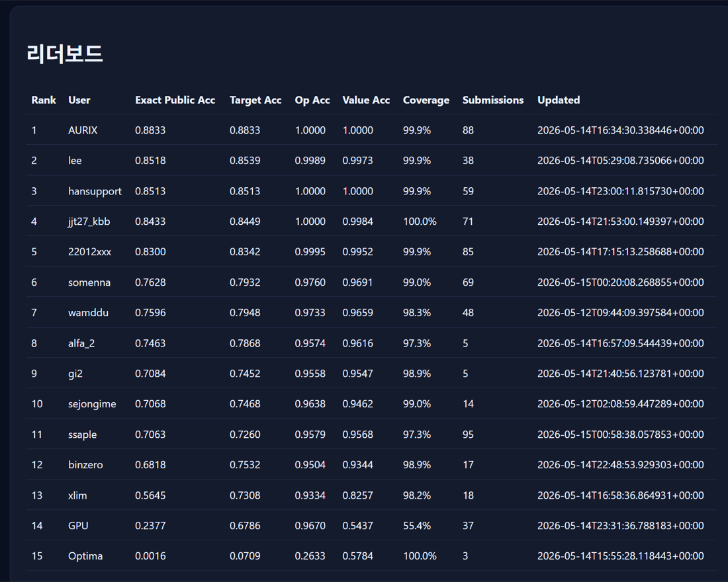Select user lee in the leaderboard
The width and height of the screenshot is (728, 582).
75,161
